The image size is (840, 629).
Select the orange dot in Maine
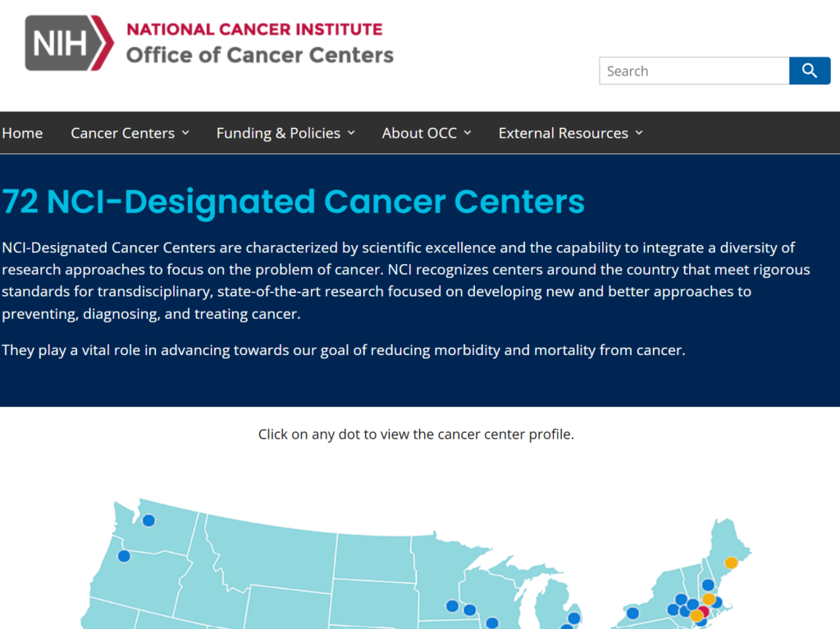click(731, 563)
